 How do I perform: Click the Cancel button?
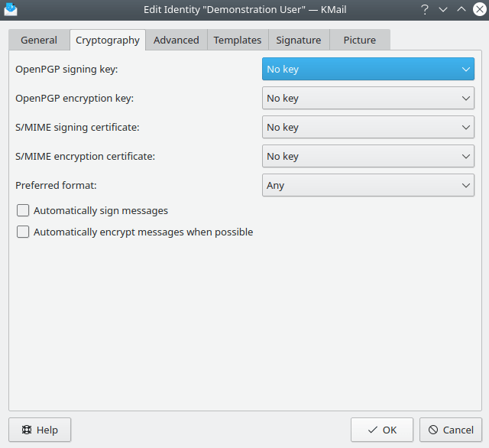point(451,430)
